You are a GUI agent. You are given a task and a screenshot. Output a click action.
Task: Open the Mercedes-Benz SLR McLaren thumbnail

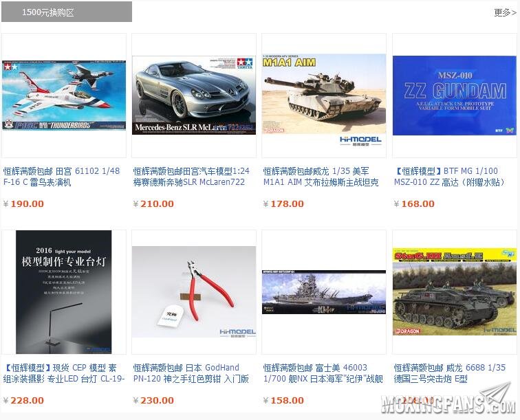194,95
